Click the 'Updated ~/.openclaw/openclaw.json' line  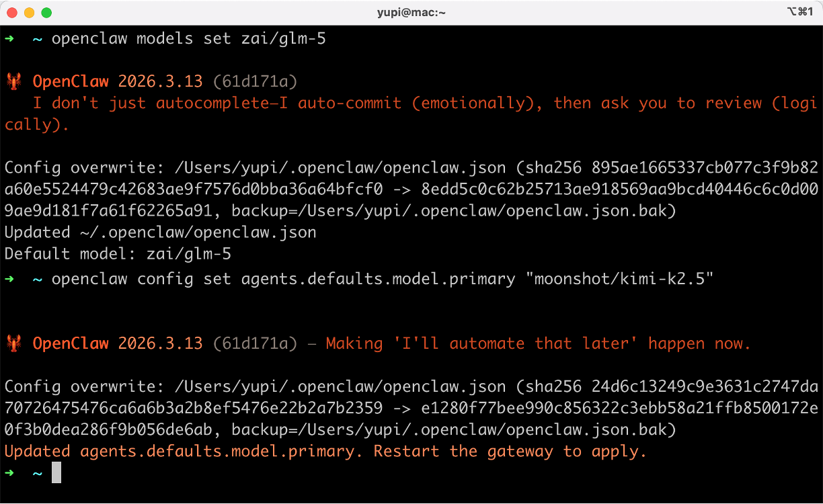pyautogui.click(x=161, y=232)
